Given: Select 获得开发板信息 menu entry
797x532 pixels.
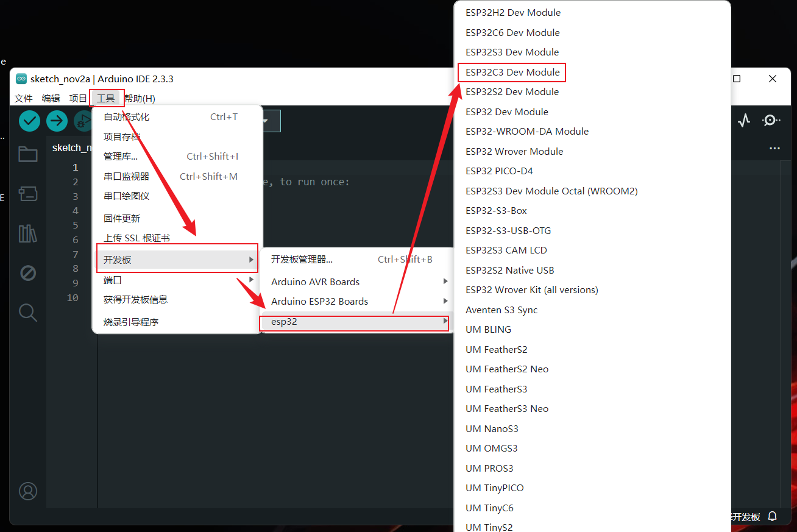Looking at the screenshot, I should 177,299.
